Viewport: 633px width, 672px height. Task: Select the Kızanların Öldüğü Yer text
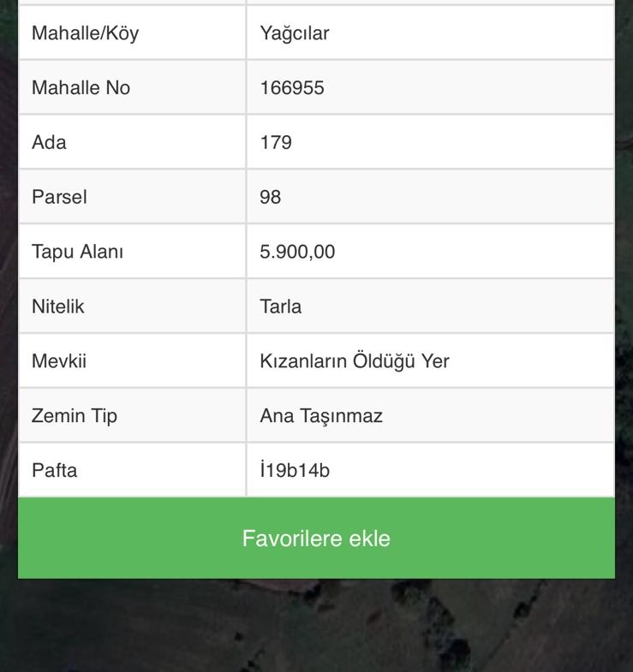coord(355,361)
